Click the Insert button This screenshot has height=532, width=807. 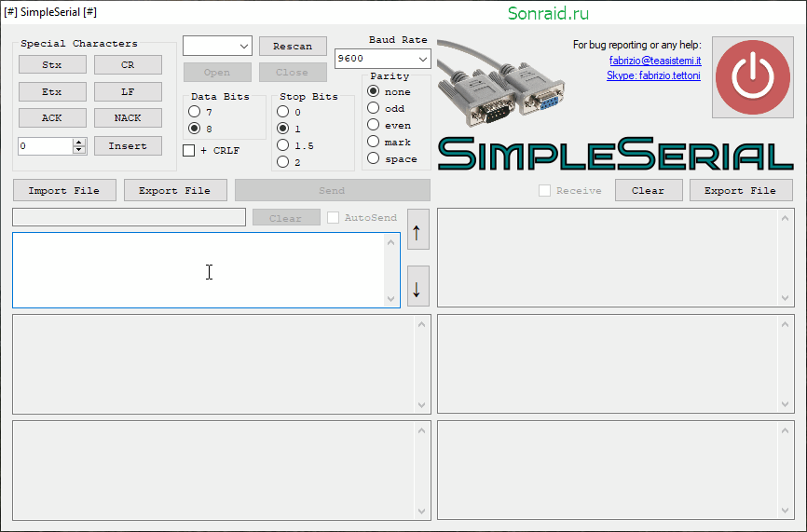coord(128,145)
